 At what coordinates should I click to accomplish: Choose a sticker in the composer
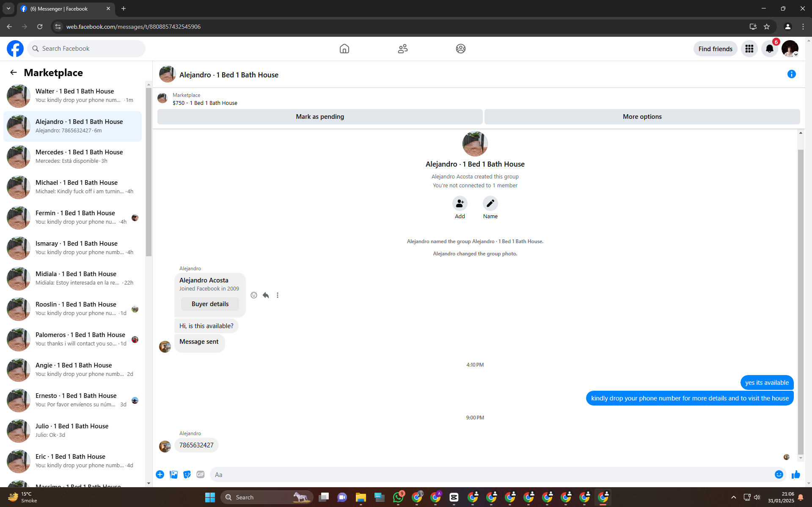pyautogui.click(x=187, y=474)
